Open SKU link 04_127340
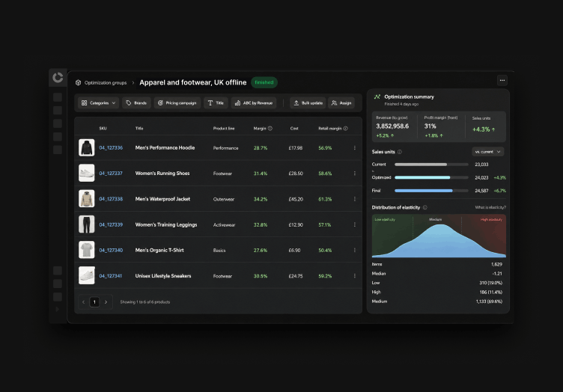Screen dimensions: 563x392 pyautogui.click(x=111, y=251)
